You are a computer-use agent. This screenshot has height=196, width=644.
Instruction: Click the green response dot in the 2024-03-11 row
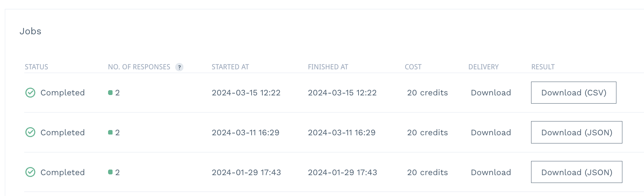point(110,132)
